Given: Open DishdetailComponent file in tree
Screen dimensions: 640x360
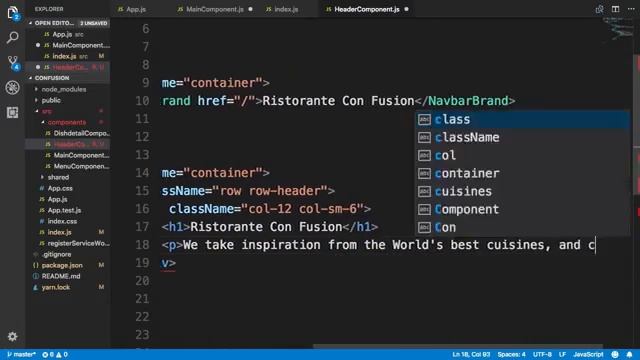Looking at the screenshot, I should (x=68, y=133).
